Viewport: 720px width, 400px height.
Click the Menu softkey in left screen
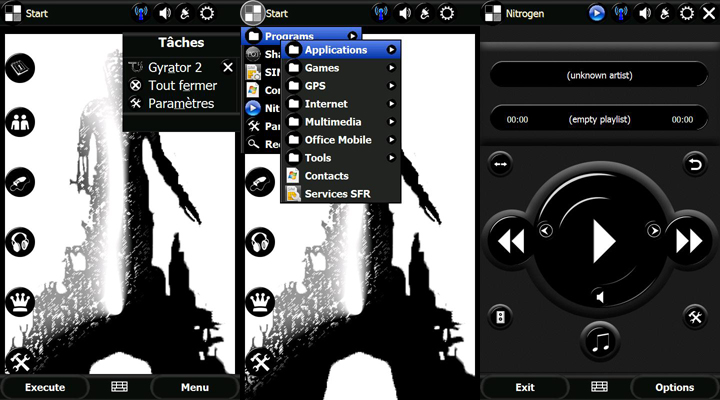195,387
